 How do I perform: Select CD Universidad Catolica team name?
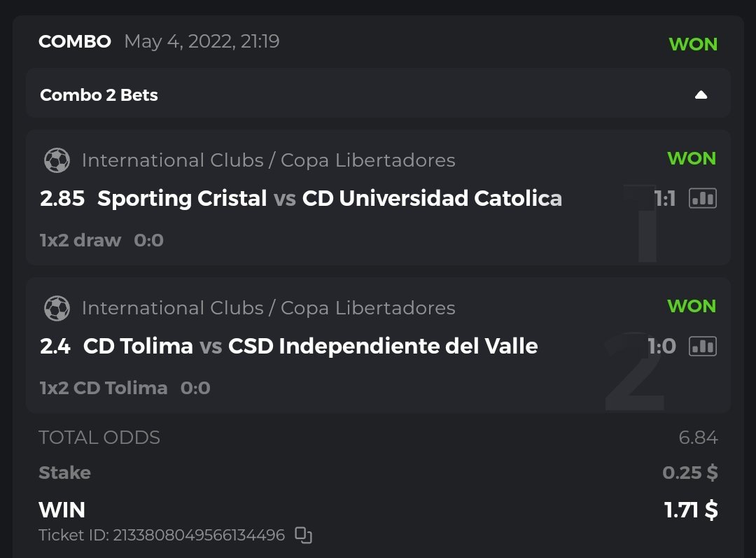pos(432,199)
